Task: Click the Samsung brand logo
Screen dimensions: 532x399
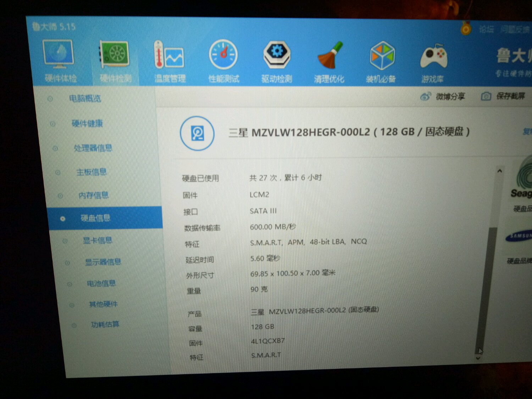Action: point(520,236)
